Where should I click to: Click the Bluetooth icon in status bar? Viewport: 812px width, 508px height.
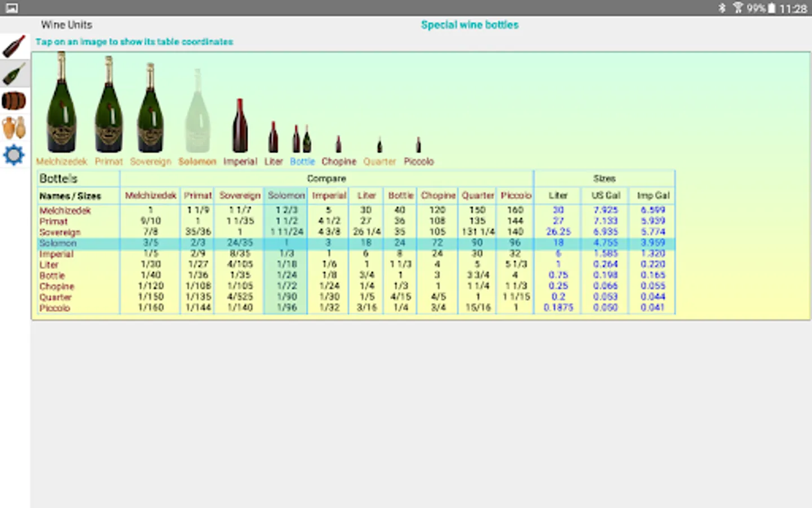722,8
